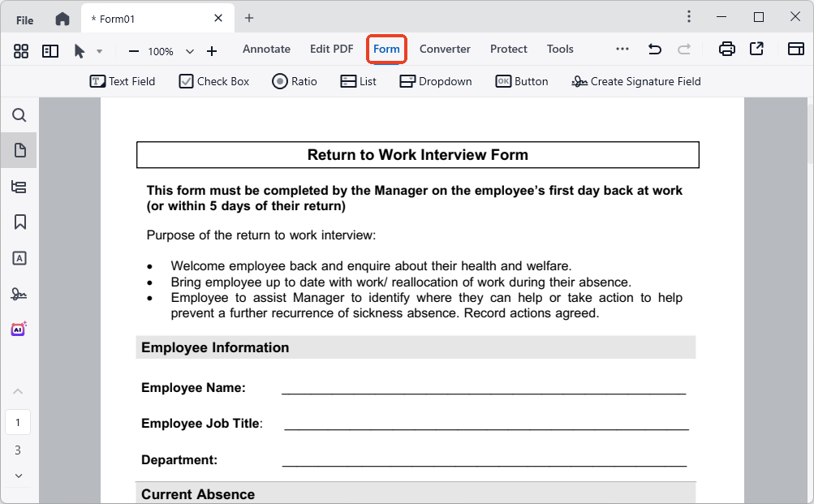Undo the last action
The image size is (814, 504).
coord(654,49)
